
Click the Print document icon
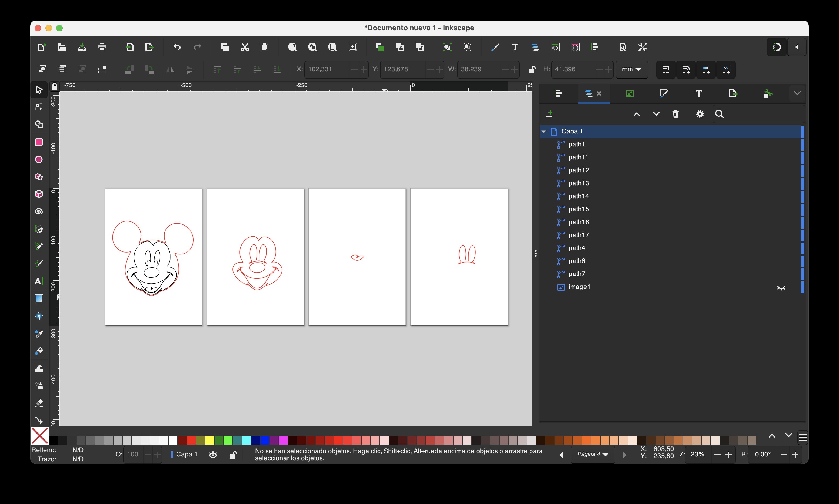click(102, 47)
